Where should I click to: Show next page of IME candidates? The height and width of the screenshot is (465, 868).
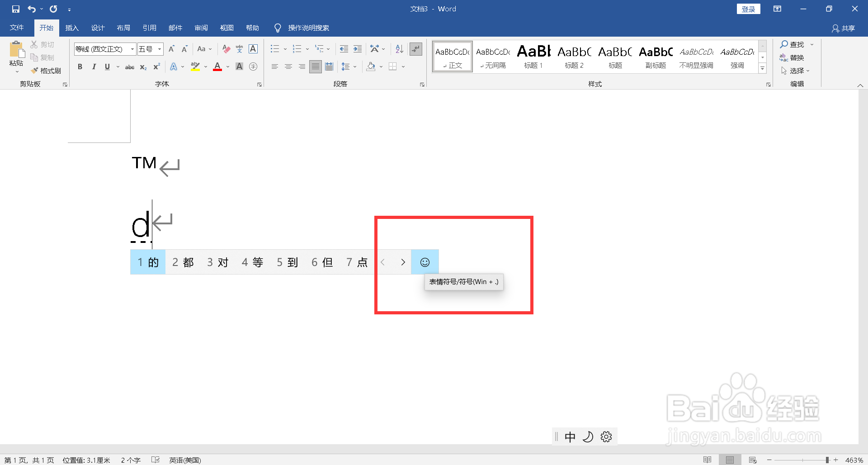coord(403,262)
